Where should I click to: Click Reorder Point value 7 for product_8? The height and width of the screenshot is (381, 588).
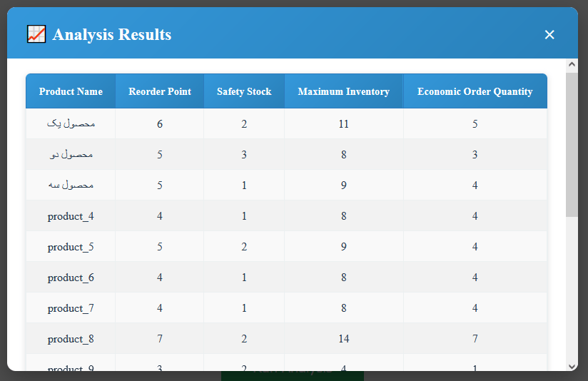[160, 339]
